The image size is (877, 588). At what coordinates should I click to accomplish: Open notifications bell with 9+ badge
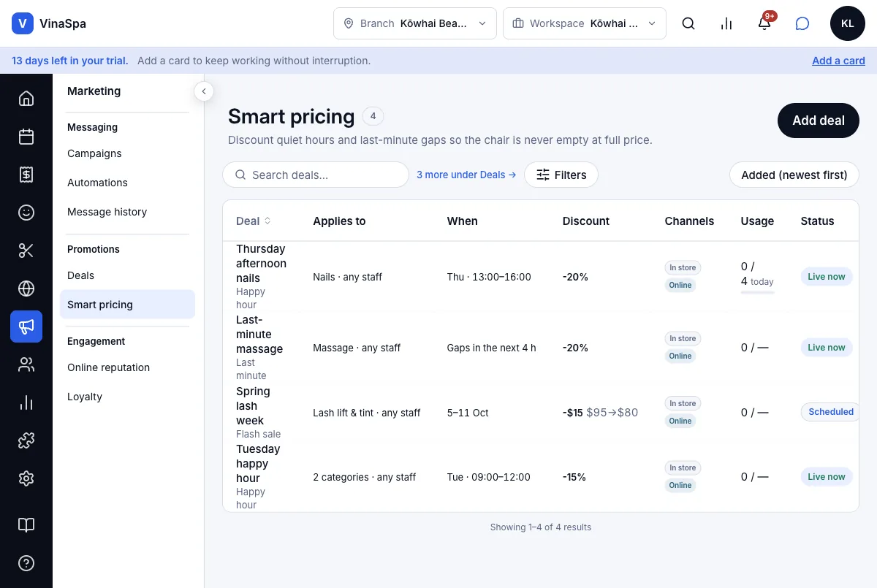click(x=764, y=23)
